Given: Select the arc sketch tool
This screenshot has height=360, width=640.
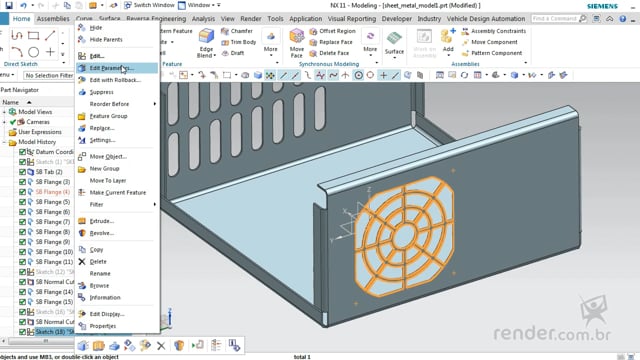Looking at the screenshot, I should (x=17, y=52).
